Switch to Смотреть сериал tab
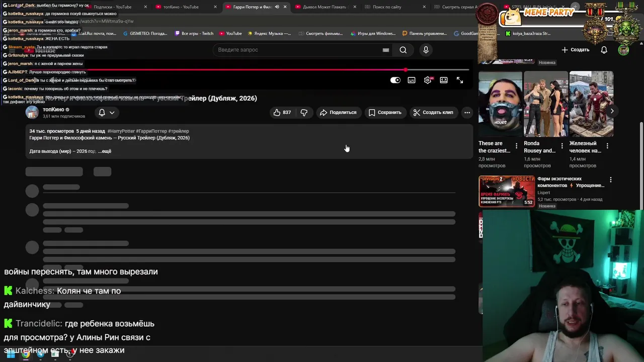The height and width of the screenshot is (362, 644). [460, 7]
